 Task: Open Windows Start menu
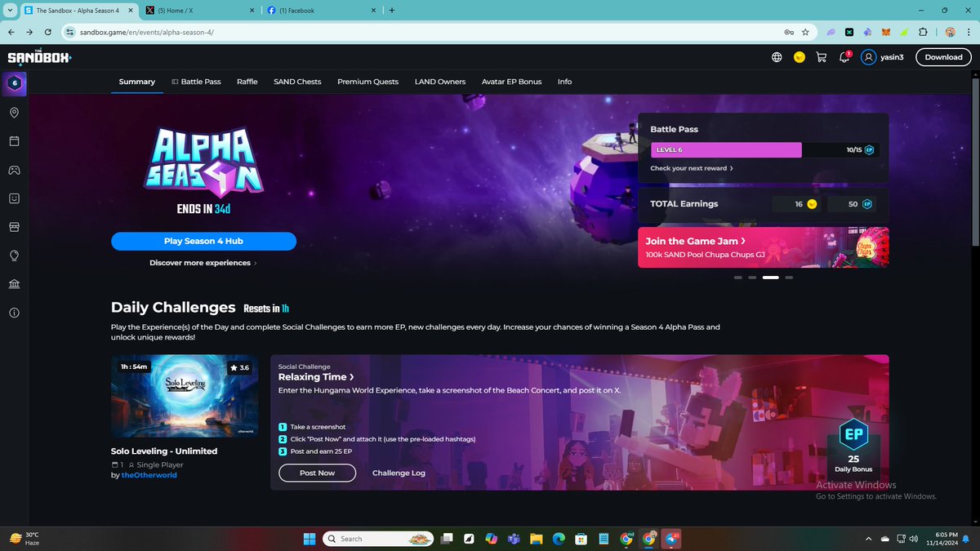[x=310, y=539]
